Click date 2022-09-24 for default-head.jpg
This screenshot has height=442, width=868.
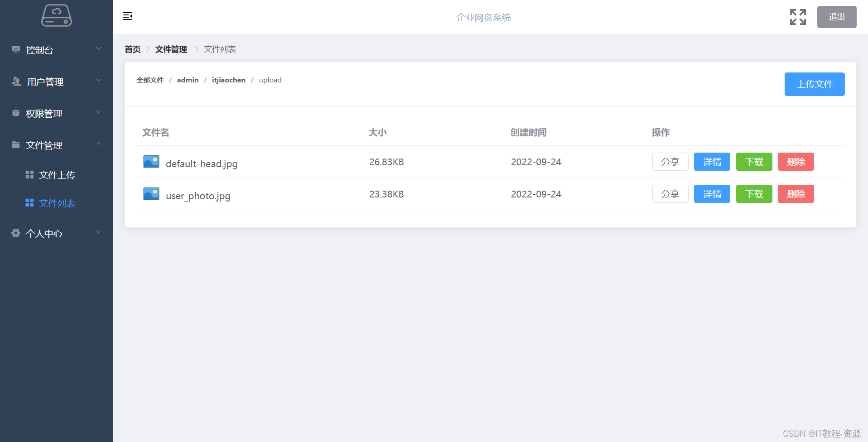coord(536,162)
